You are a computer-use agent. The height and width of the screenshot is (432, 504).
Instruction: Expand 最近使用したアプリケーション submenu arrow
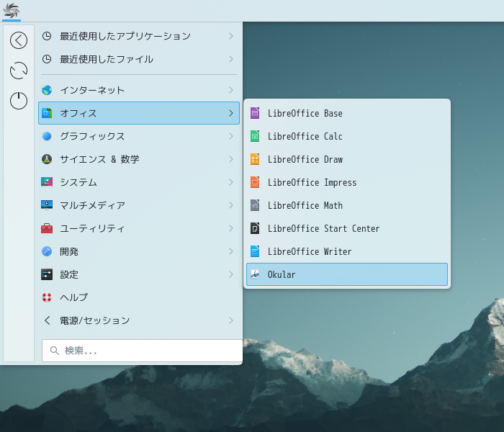pos(231,36)
